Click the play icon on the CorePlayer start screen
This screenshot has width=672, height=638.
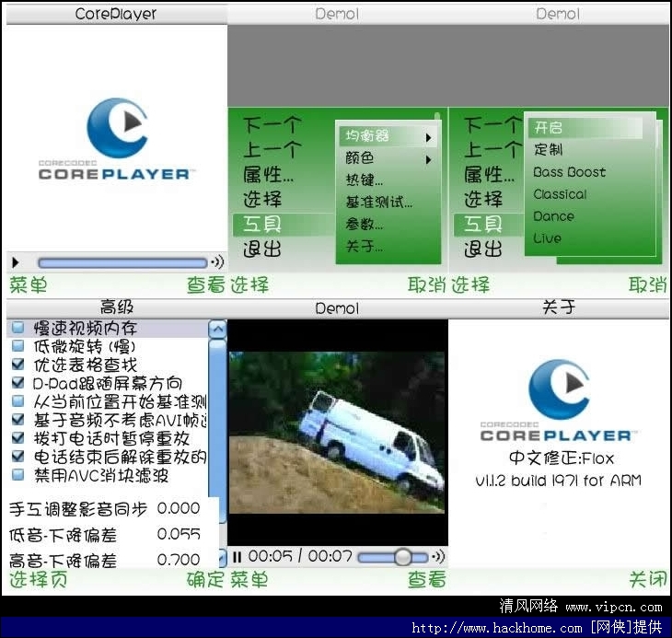[x=16, y=262]
